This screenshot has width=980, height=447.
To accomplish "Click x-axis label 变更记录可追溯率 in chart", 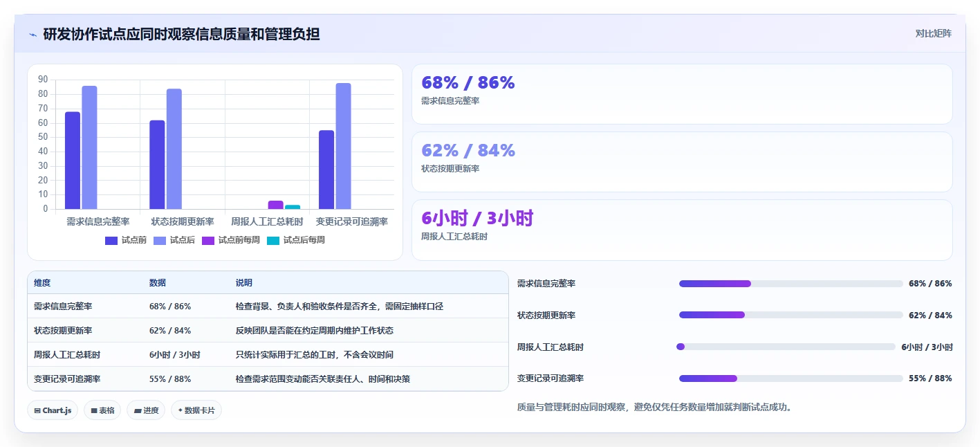I will click(x=352, y=221).
